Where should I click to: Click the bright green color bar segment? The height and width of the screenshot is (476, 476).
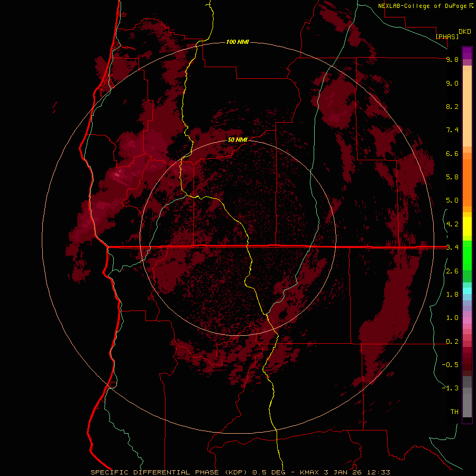tap(467, 255)
